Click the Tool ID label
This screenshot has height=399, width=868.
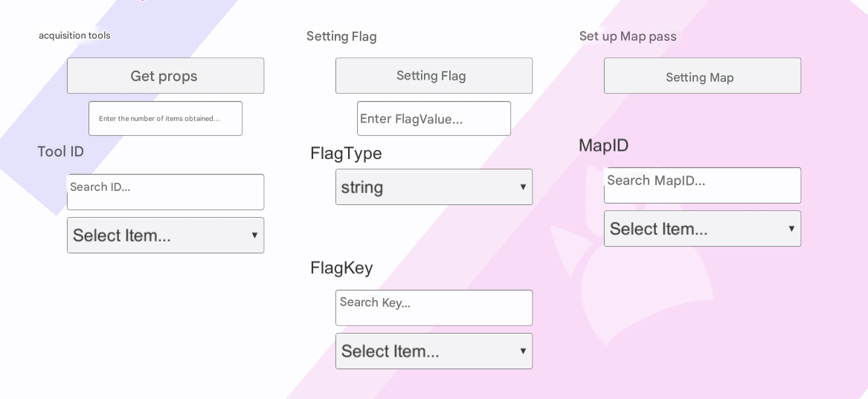click(60, 152)
